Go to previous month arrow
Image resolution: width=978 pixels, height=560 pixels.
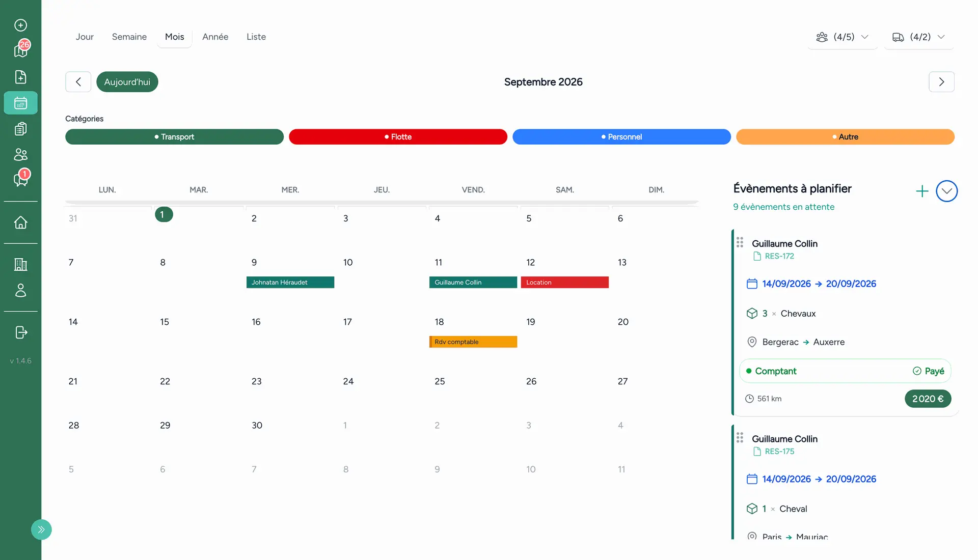tap(78, 82)
